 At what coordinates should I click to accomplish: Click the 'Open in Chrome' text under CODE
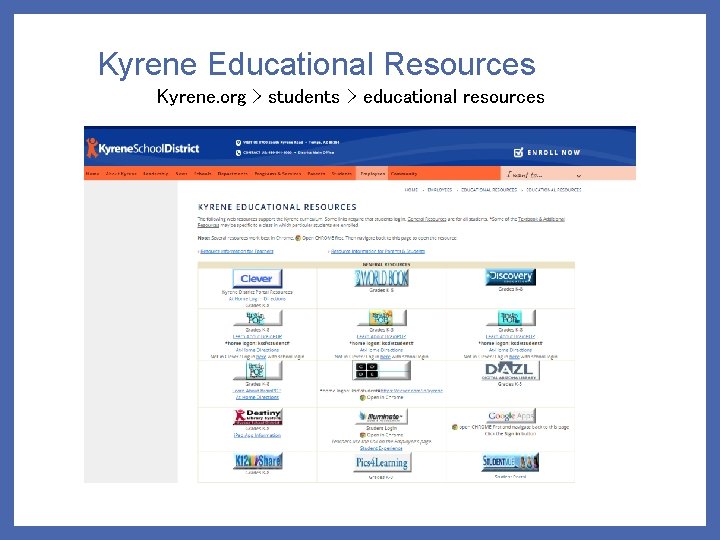click(385, 398)
